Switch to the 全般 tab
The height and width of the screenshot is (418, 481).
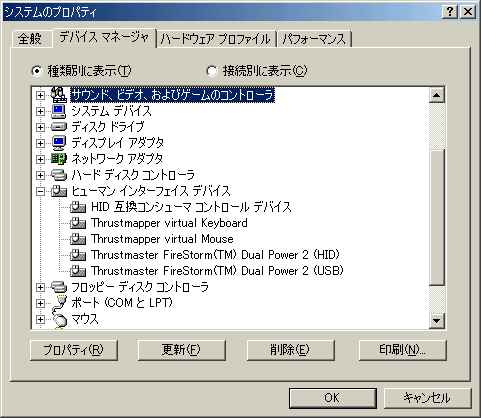tap(30, 39)
